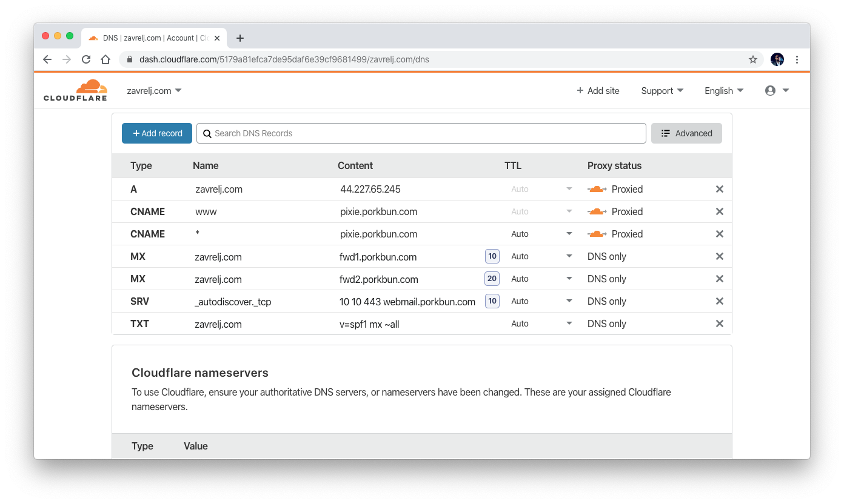Click the browser address bar URL
844x504 pixels.
(x=284, y=59)
